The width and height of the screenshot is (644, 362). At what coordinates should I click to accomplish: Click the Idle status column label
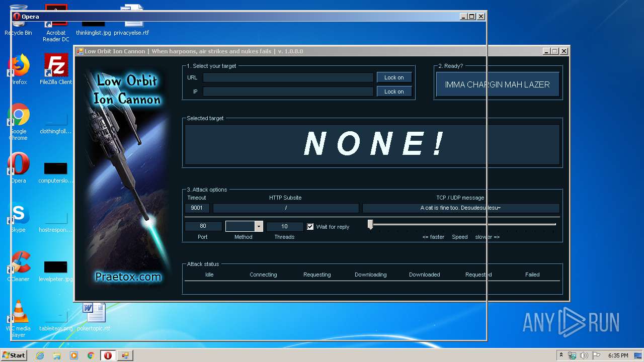pos(209,275)
